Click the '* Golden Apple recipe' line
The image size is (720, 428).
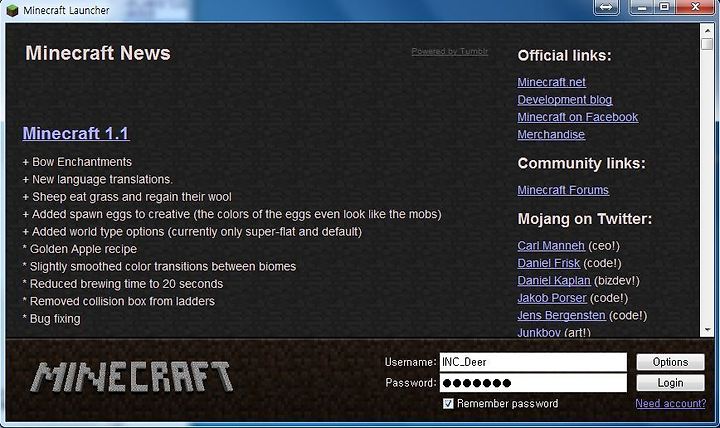[80, 249]
